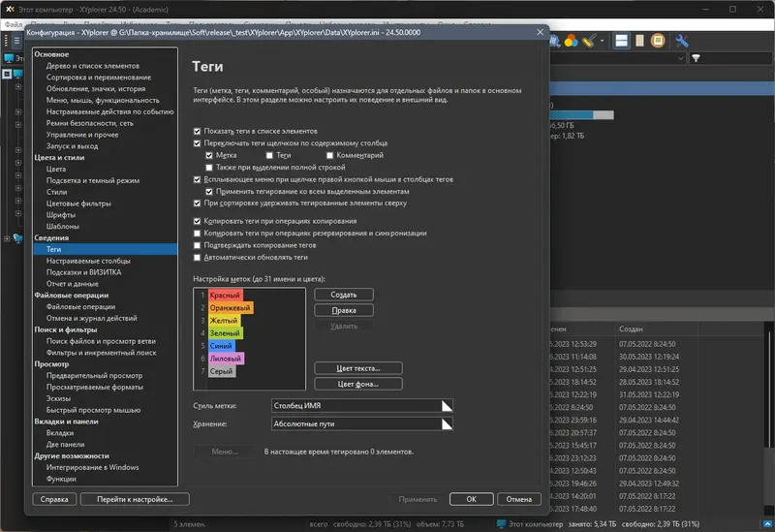Uncheck 'Копировать теги при операциях копирования'
Viewport: 775px width, 532px height.
198,221
